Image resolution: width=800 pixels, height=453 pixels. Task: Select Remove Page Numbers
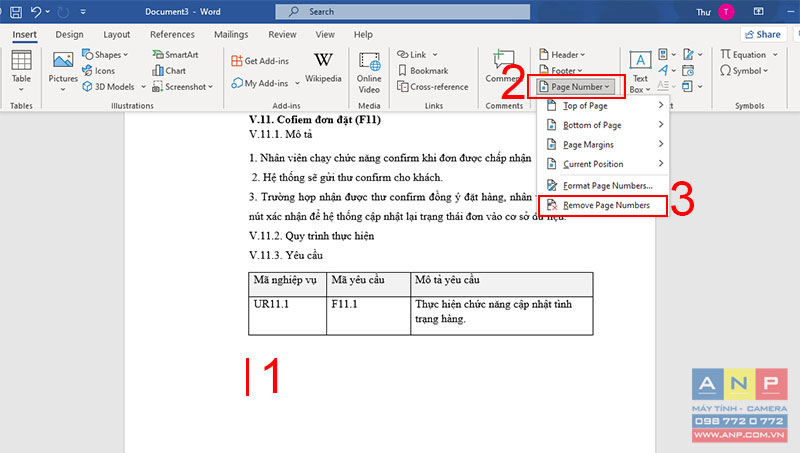603,205
